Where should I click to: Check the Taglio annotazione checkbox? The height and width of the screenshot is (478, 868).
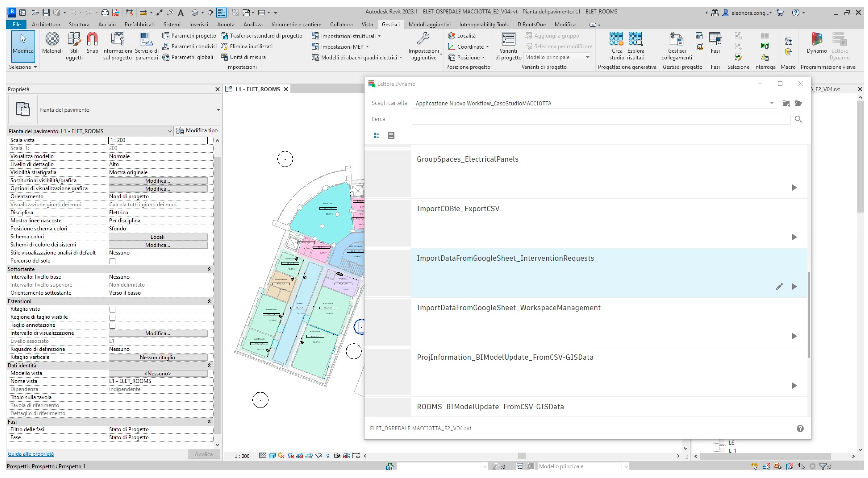113,326
